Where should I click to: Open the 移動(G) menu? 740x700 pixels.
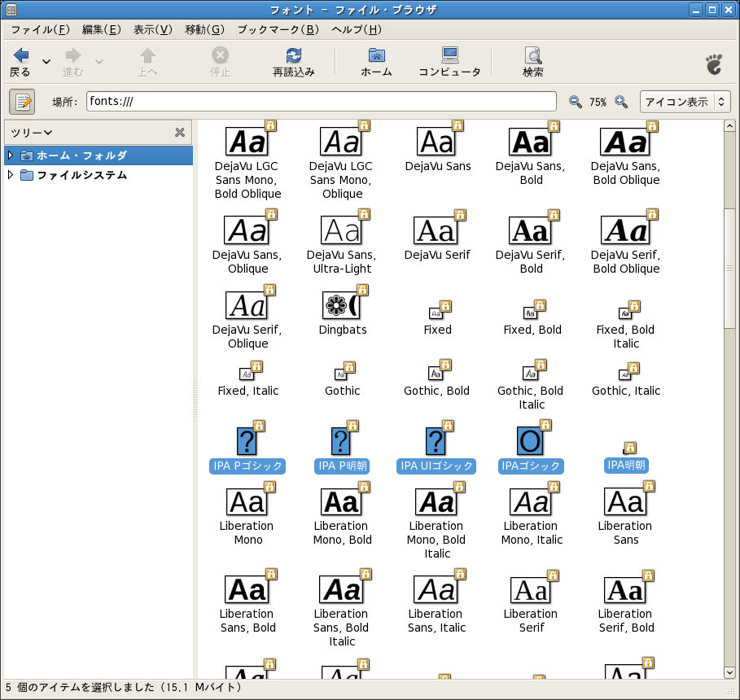204,30
